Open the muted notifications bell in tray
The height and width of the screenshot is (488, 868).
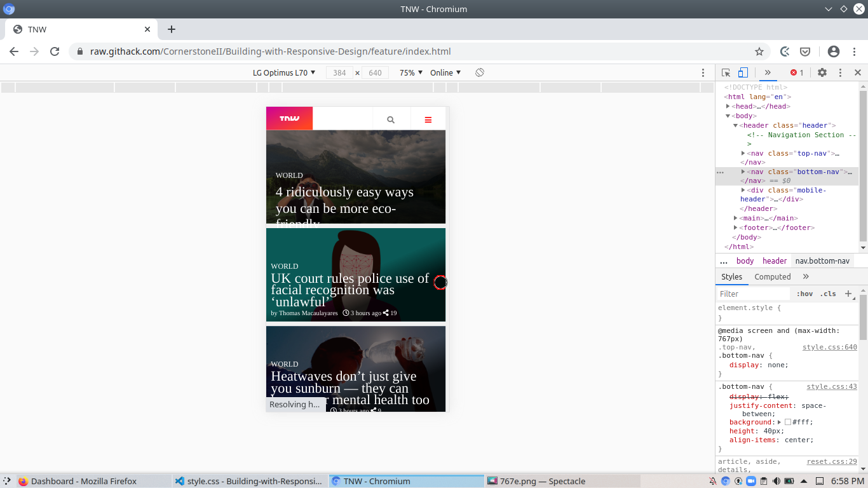[x=713, y=481]
